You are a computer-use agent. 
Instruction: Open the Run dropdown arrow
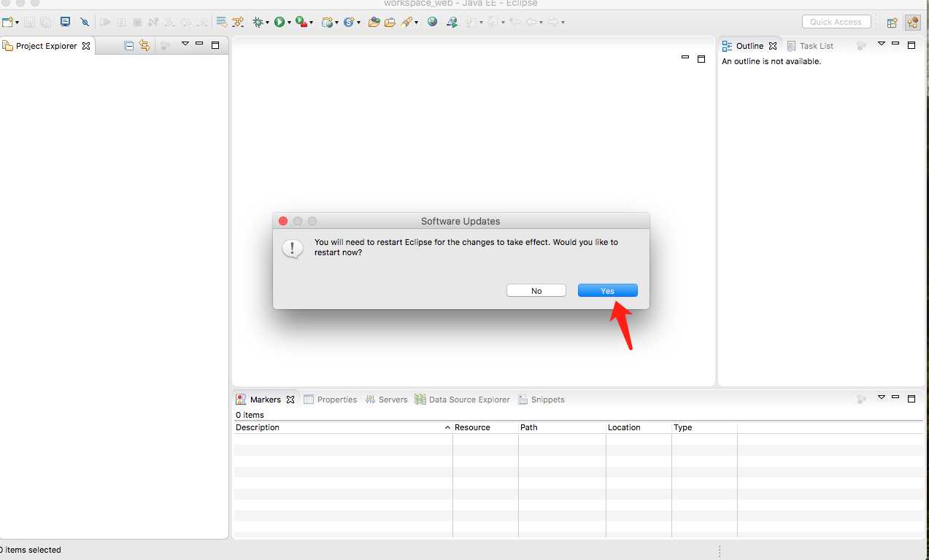289,23
